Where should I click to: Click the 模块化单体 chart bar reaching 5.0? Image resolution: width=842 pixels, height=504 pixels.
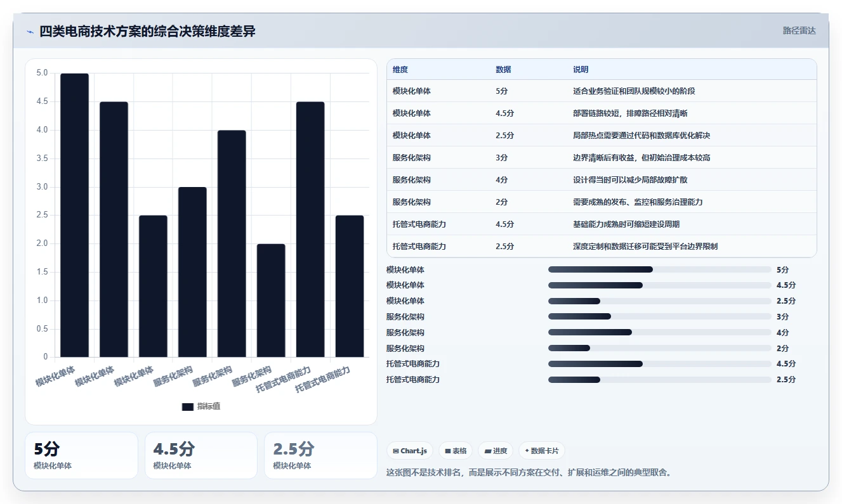(x=74, y=215)
